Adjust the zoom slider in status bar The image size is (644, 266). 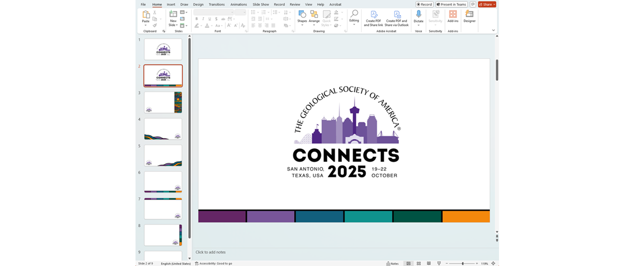tap(462, 263)
